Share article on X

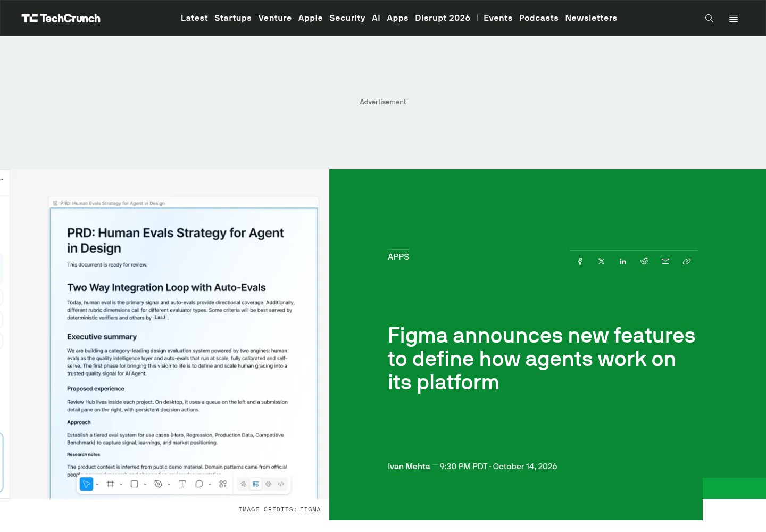point(602,261)
